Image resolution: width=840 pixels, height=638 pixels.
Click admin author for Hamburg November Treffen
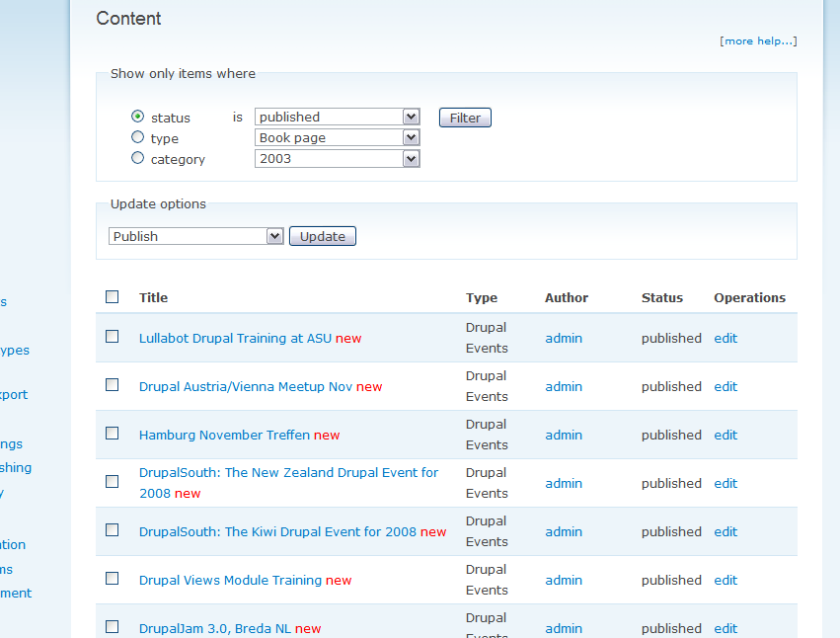564,435
